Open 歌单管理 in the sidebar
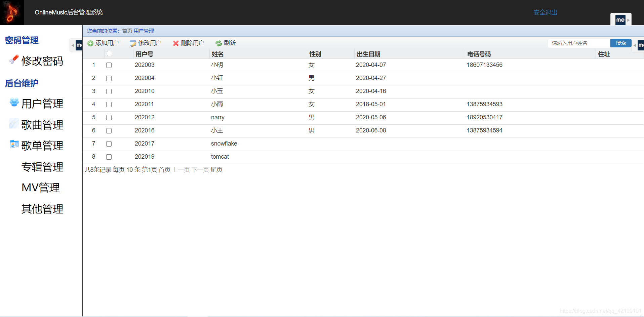 point(42,146)
